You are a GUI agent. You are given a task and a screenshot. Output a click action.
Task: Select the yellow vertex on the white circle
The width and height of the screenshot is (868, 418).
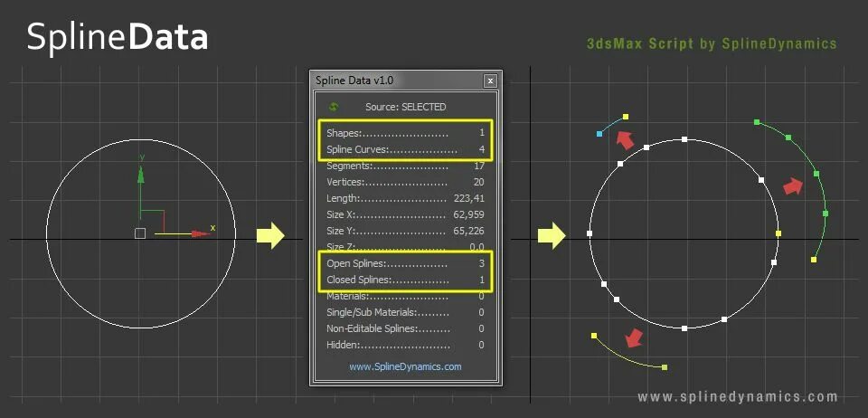tap(778, 233)
